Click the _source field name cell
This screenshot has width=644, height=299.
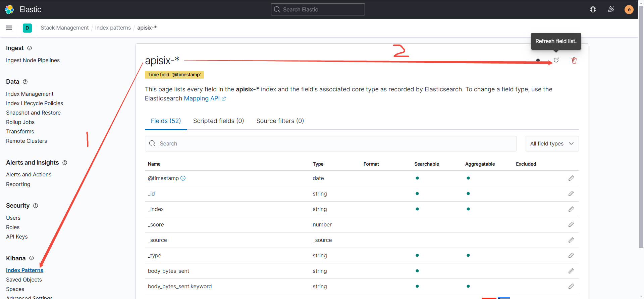point(157,240)
